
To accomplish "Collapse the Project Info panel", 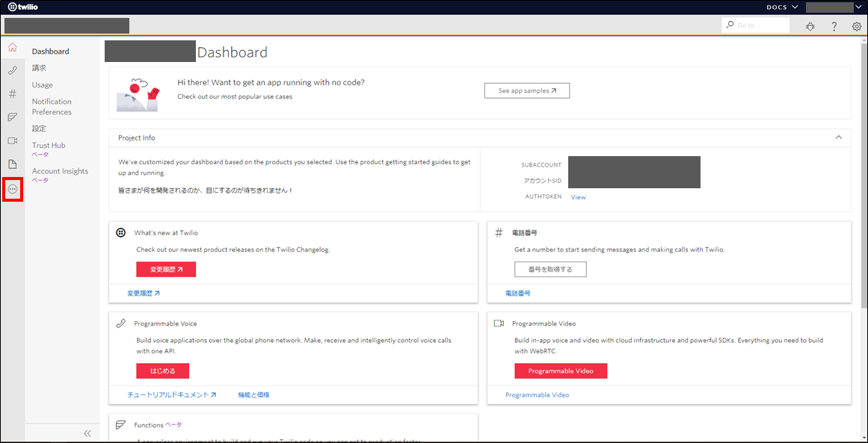I will click(x=839, y=137).
